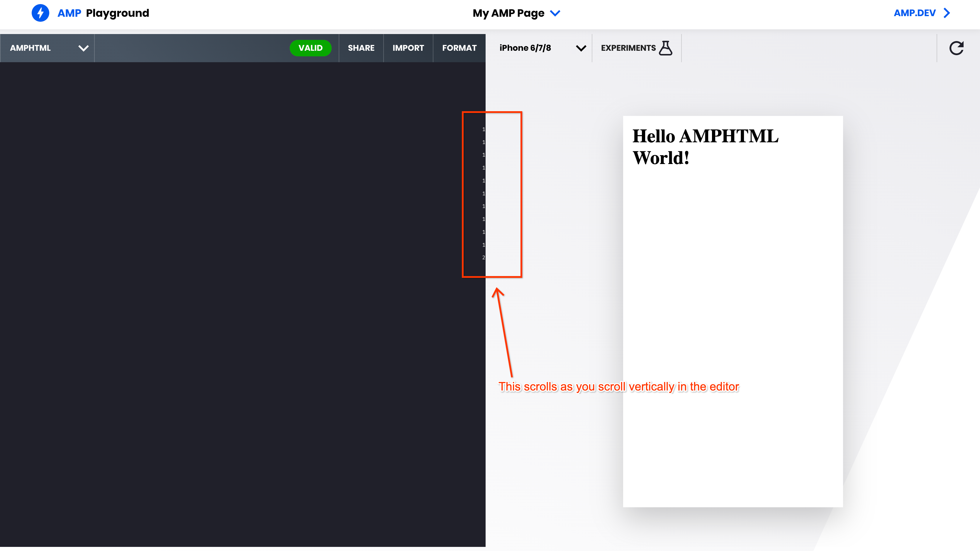Click the editor line number gutter
980x551 pixels.
pos(483,193)
